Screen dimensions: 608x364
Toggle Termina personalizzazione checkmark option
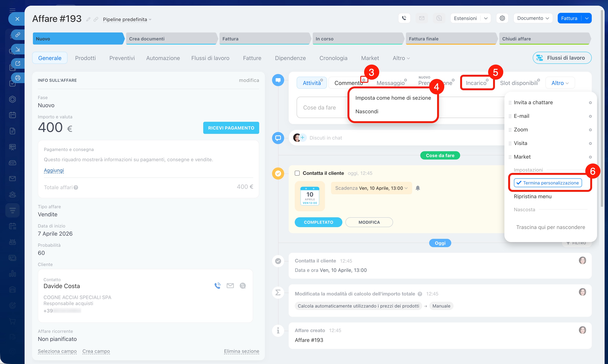(x=548, y=183)
